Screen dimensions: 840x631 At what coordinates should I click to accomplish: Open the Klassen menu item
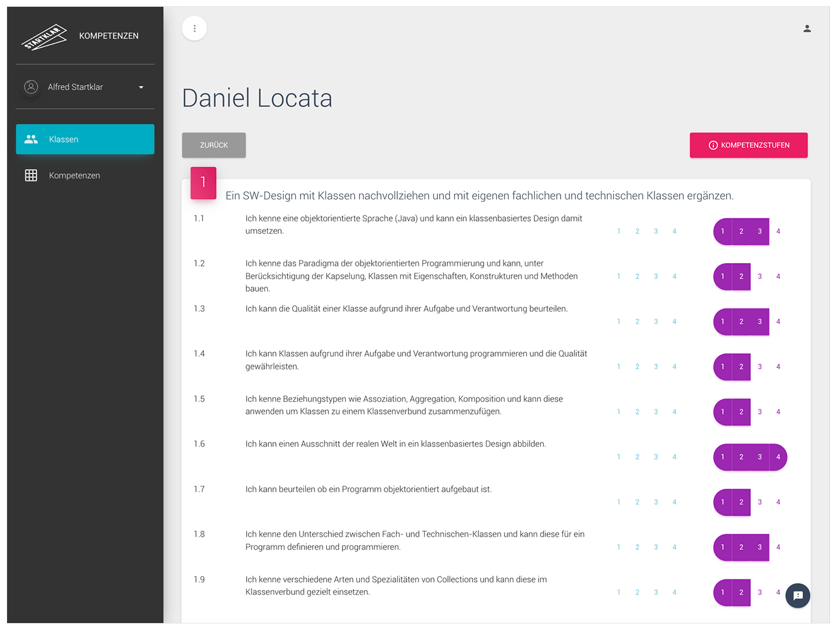pyautogui.click(x=85, y=139)
